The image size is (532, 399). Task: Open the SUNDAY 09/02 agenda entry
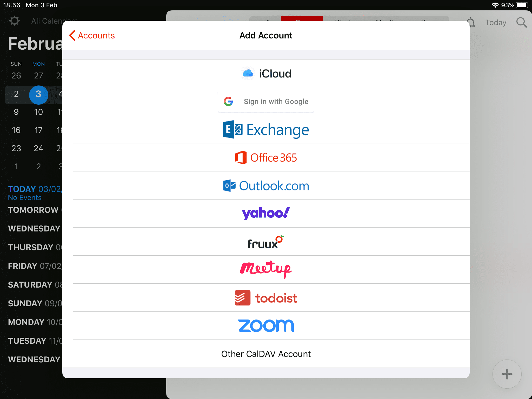(x=35, y=303)
